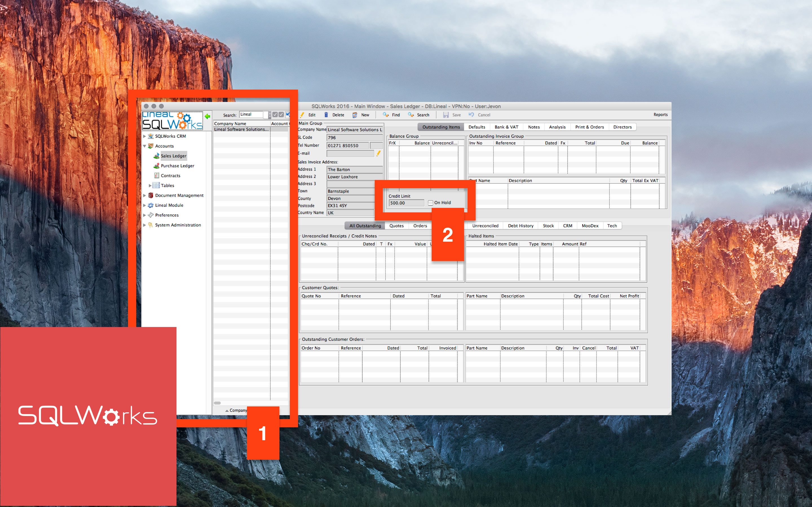
Task: Expand the SQLWorks CRM tree item
Action: point(145,136)
